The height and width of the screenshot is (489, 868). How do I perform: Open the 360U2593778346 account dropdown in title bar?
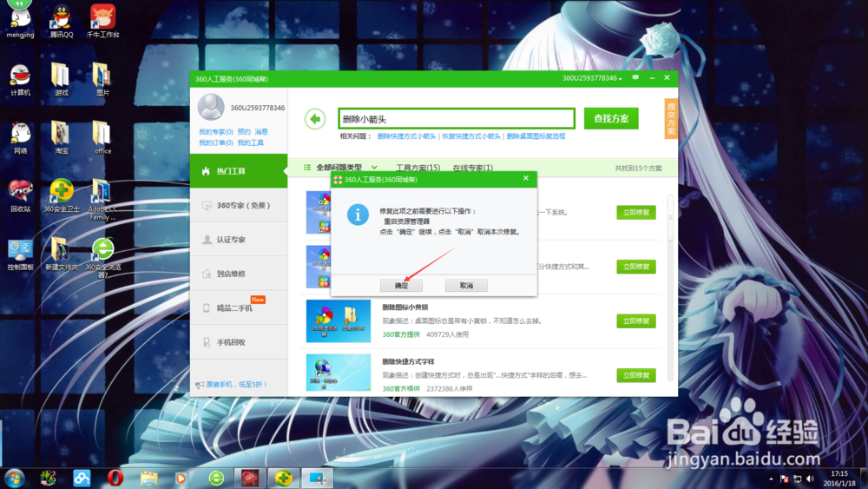point(592,78)
